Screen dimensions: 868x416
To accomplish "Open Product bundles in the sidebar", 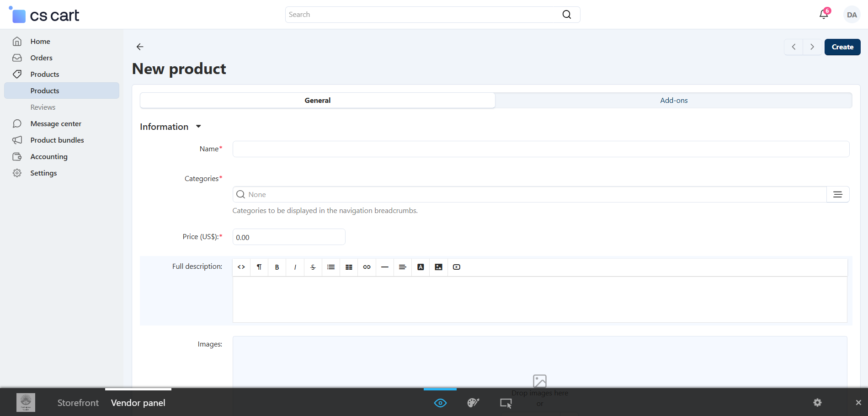I will 57,140.
